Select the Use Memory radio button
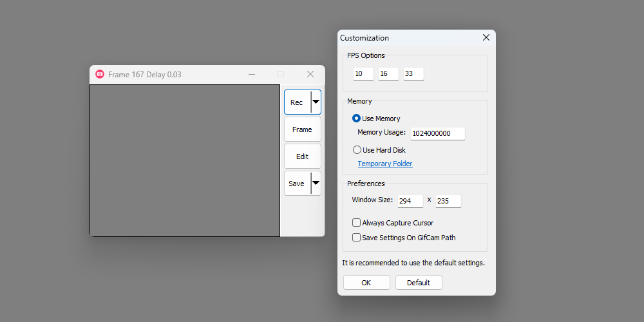 [357, 118]
